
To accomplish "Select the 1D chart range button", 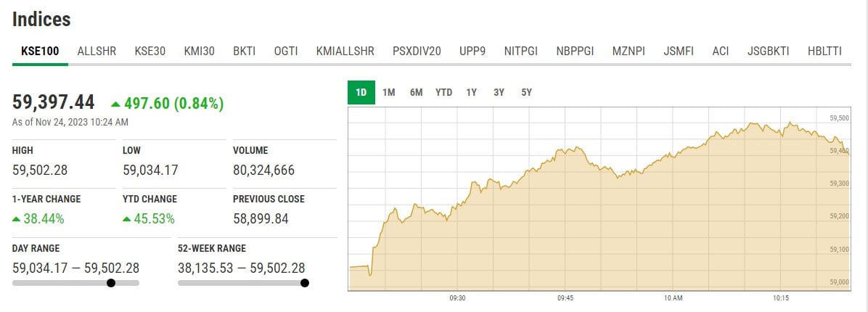I will pos(361,93).
